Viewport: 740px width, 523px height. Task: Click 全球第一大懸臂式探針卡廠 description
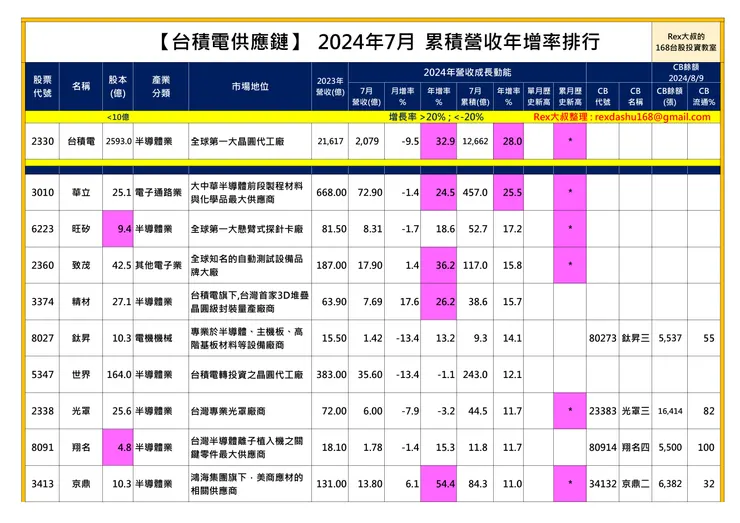click(x=247, y=229)
